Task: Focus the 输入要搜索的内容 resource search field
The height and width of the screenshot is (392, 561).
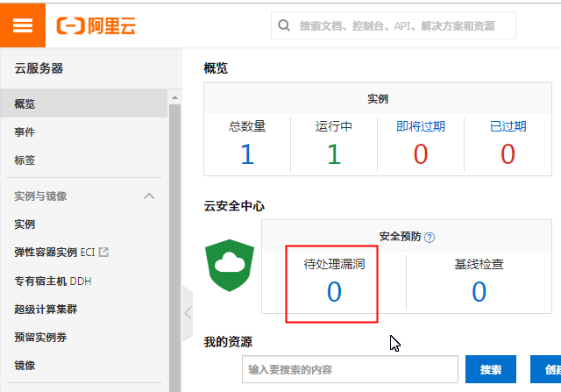Action: (351, 369)
